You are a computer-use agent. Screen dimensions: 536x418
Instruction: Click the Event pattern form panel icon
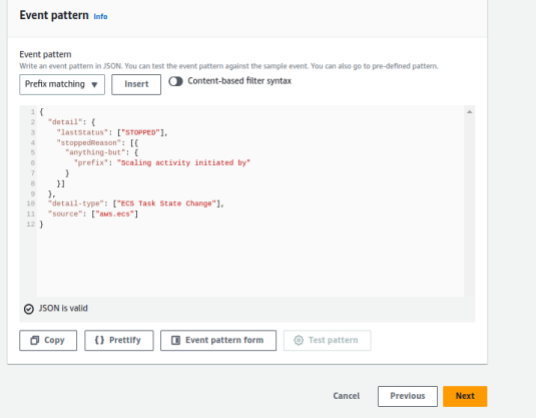point(176,340)
